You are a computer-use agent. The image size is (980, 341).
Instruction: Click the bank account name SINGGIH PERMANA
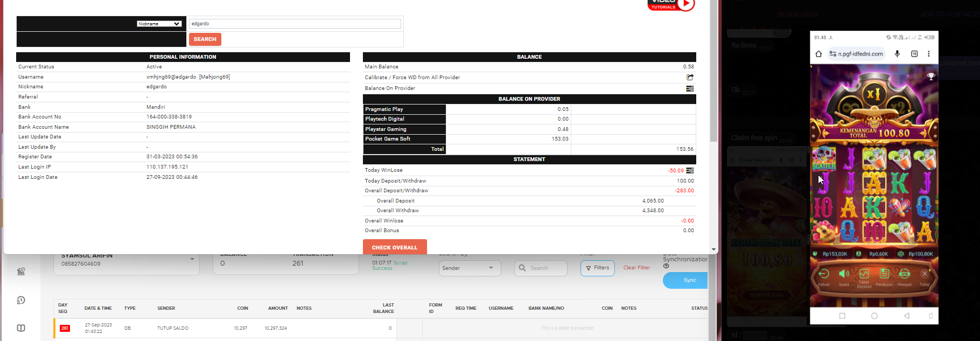click(171, 127)
